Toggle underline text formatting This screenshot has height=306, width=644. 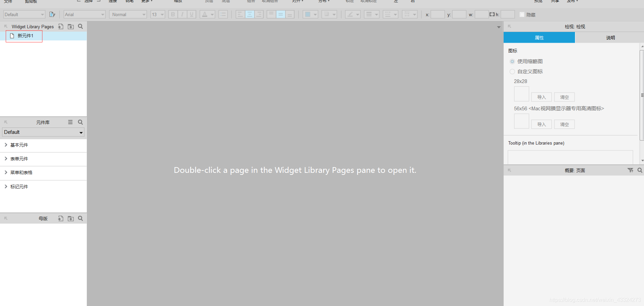tap(192, 14)
